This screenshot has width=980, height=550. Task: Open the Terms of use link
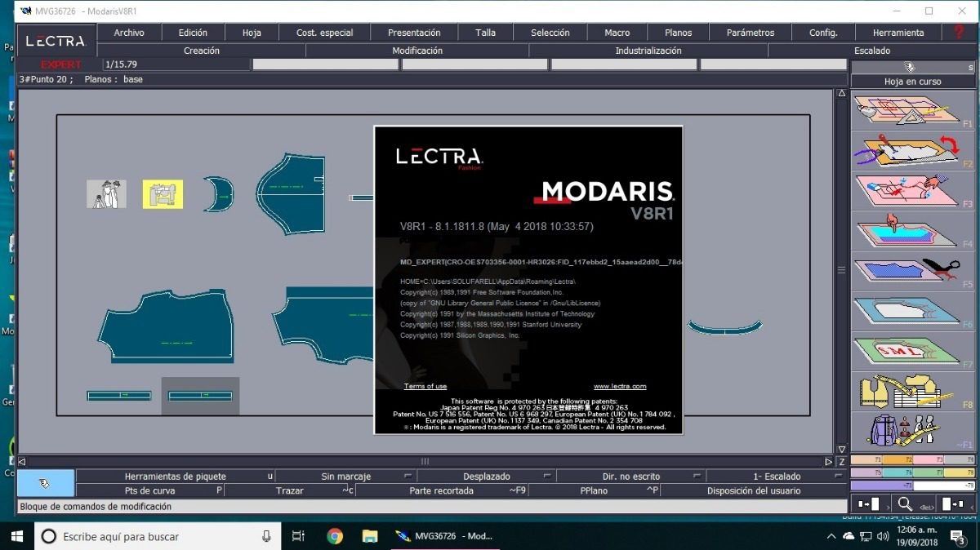click(425, 386)
